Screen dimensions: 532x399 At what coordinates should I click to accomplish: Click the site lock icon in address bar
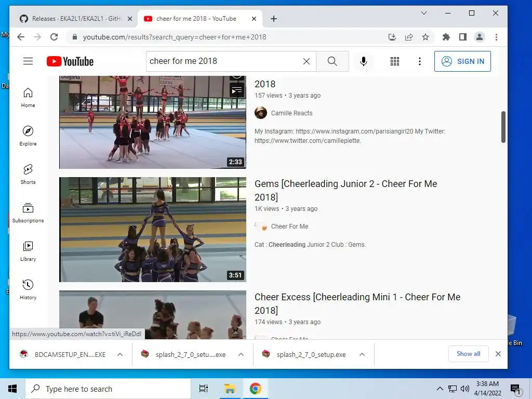[x=75, y=37]
